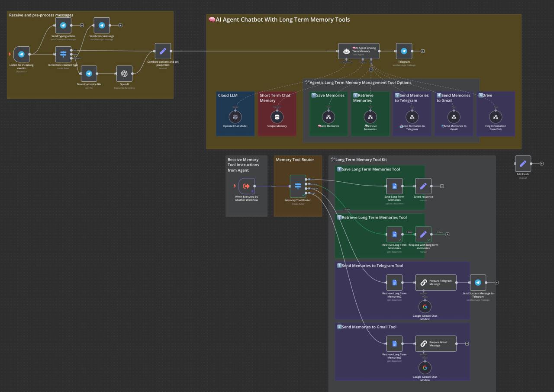Select the Fing Information form Disk node
The image size is (554, 392).
[496, 117]
